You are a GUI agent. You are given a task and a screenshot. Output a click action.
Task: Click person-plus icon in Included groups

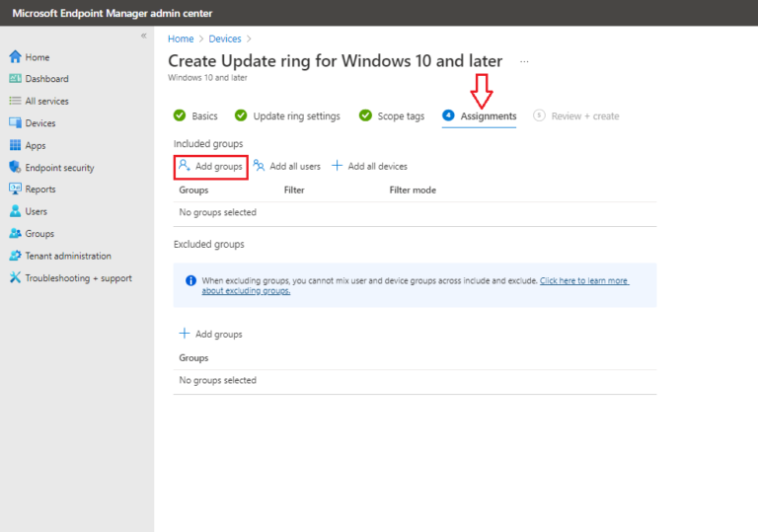point(185,166)
